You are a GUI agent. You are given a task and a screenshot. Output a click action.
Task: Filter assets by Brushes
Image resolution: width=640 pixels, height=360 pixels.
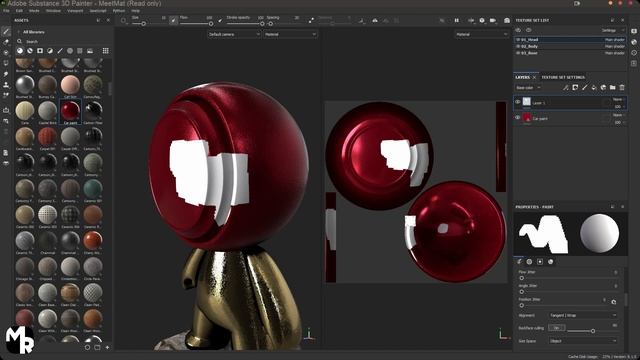pos(60,51)
